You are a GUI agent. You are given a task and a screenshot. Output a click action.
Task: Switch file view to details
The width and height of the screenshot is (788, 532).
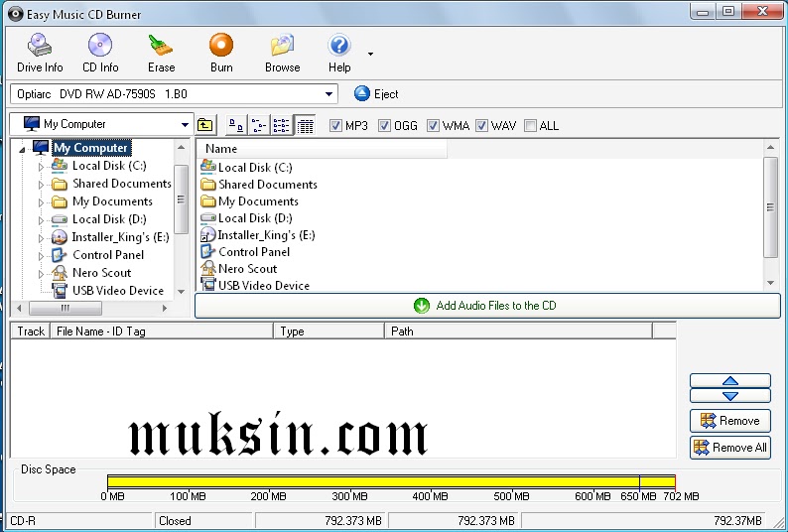click(305, 125)
